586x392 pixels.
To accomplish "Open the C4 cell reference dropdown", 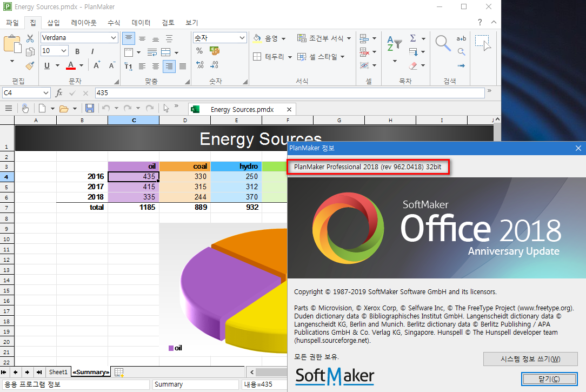I will coord(45,92).
